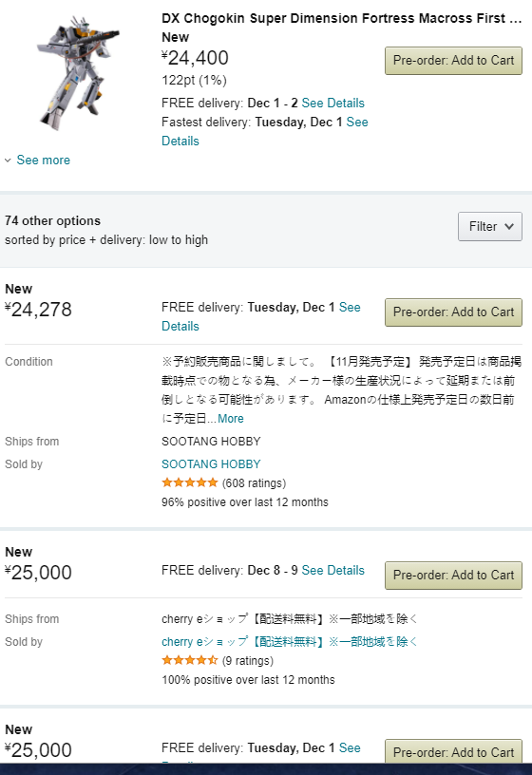Click the DX Chogokin product title
532x775 pixels.
click(342, 18)
